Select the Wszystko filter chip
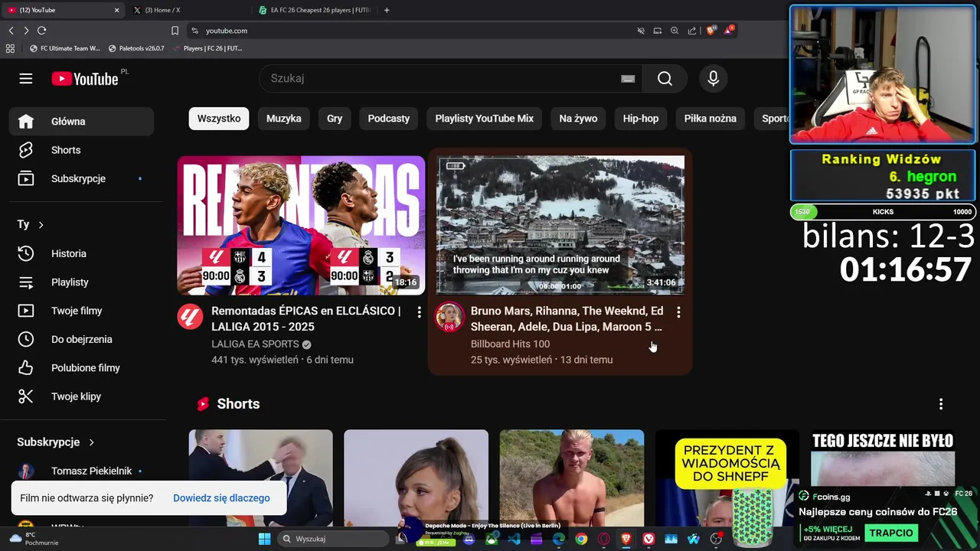The image size is (980, 551). pos(219,119)
